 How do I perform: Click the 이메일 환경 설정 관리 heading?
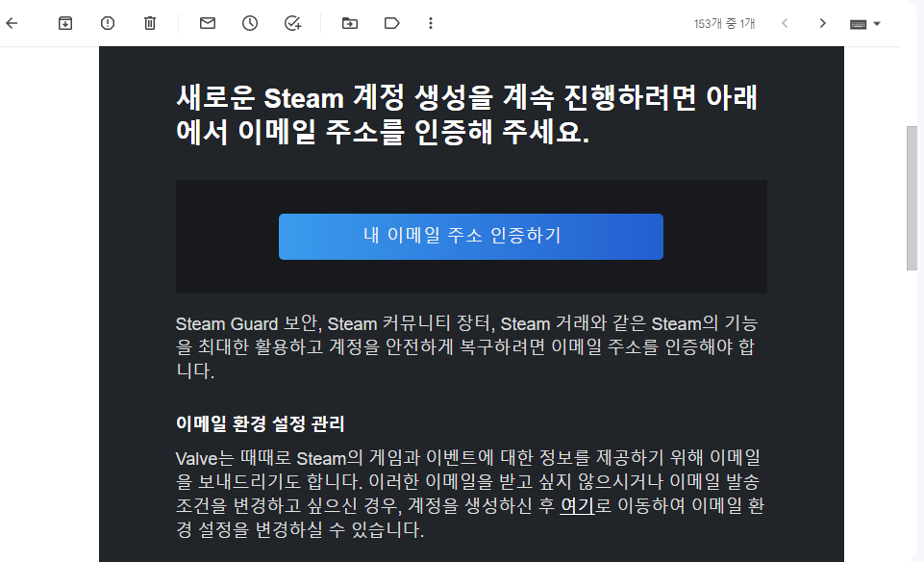coord(260,423)
